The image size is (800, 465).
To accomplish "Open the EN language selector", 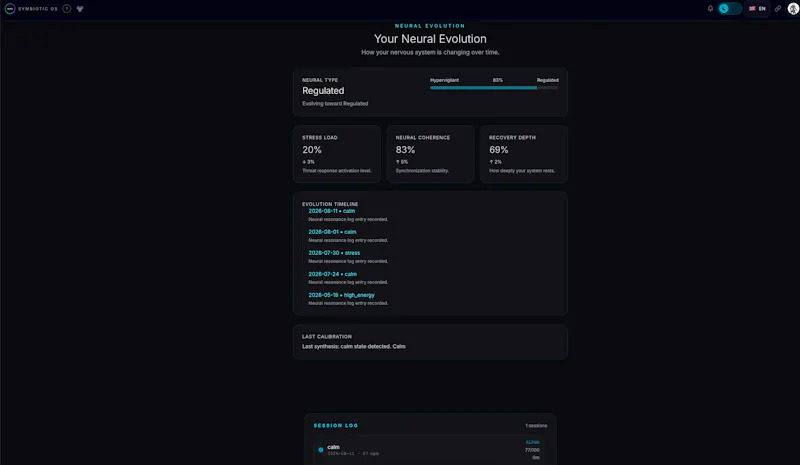I will point(757,9).
